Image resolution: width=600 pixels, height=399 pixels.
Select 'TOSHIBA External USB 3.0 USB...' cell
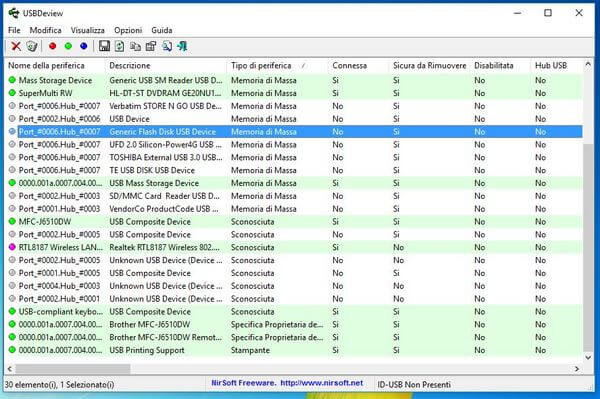point(166,157)
